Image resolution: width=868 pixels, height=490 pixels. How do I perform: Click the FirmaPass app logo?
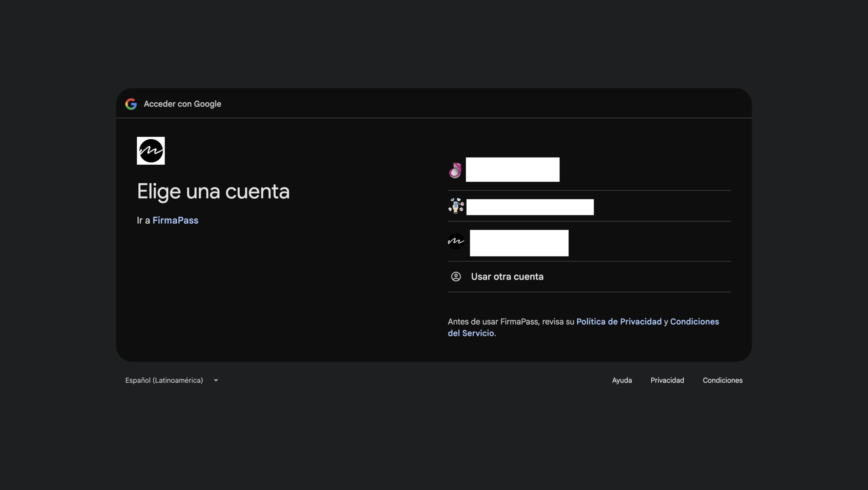pyautogui.click(x=151, y=151)
